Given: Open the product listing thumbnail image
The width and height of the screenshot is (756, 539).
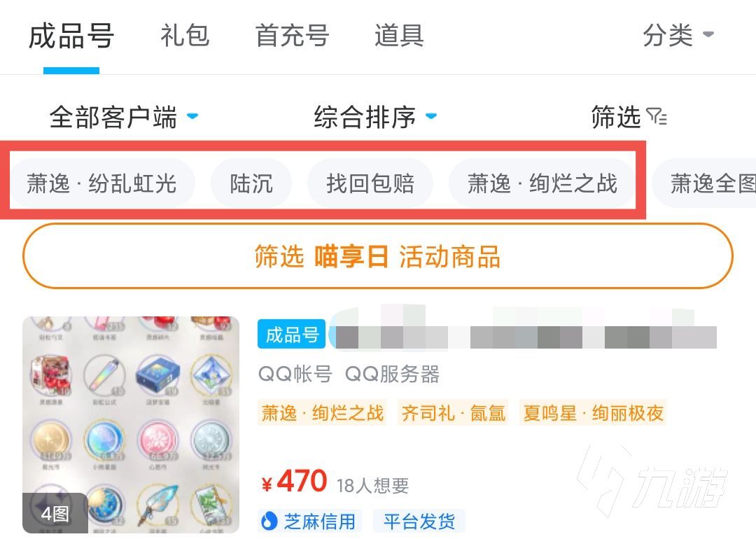Looking at the screenshot, I should pos(131,425).
